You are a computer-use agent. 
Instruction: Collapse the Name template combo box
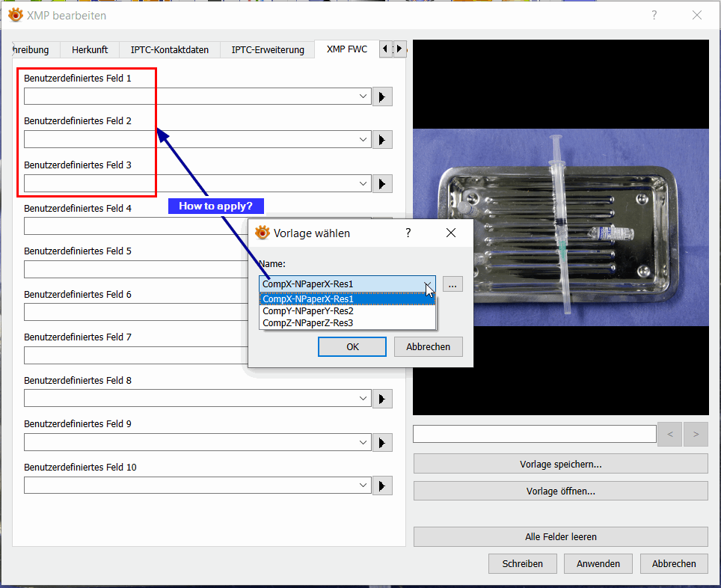pyautogui.click(x=428, y=284)
